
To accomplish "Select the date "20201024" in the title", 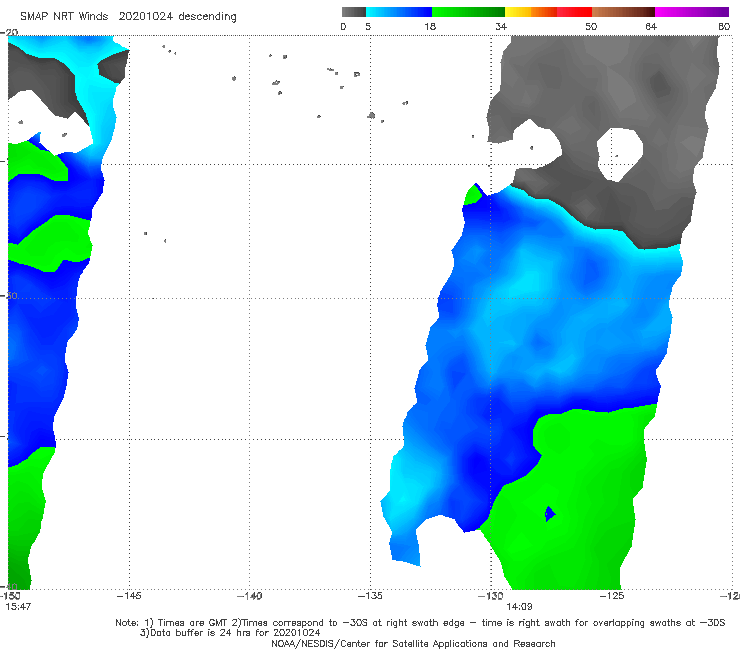I will click(146, 17).
